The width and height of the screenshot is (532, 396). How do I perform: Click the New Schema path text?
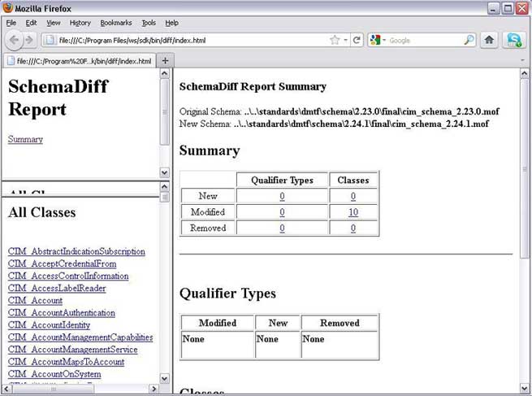361,124
